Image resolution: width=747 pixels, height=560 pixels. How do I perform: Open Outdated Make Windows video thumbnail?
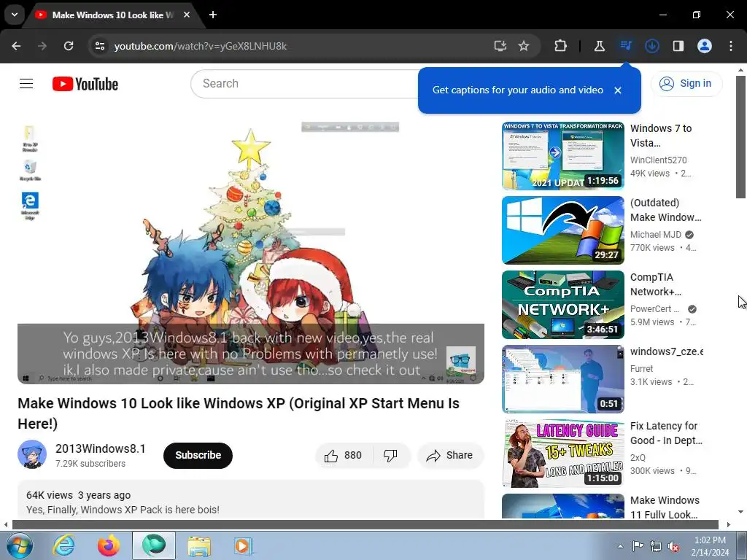pos(562,230)
